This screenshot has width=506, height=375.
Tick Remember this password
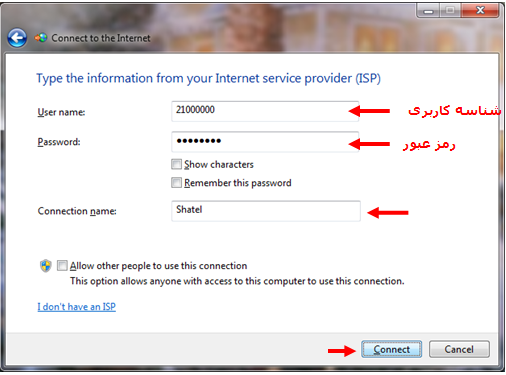click(x=176, y=183)
